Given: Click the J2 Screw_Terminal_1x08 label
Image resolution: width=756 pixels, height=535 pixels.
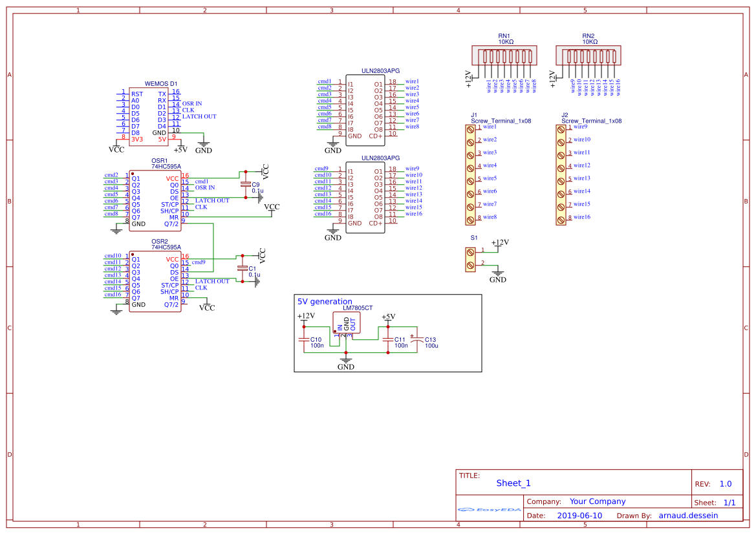Looking at the screenshot, I should (x=591, y=121).
